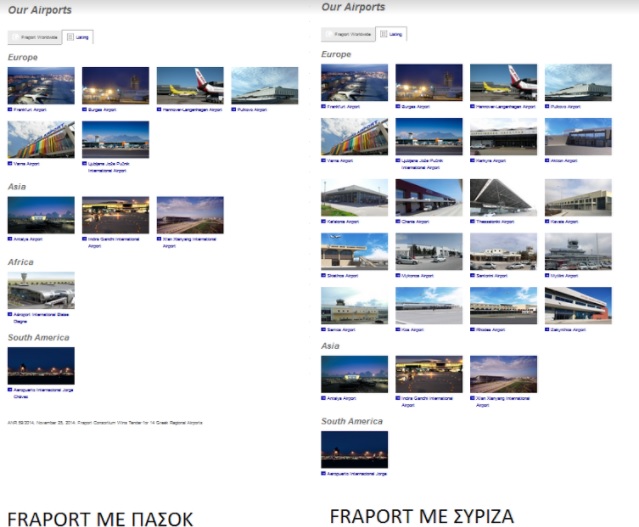This screenshot has height=527, width=639.
Task: Open Samos Airport photo
Action: pyautogui.click(x=355, y=306)
